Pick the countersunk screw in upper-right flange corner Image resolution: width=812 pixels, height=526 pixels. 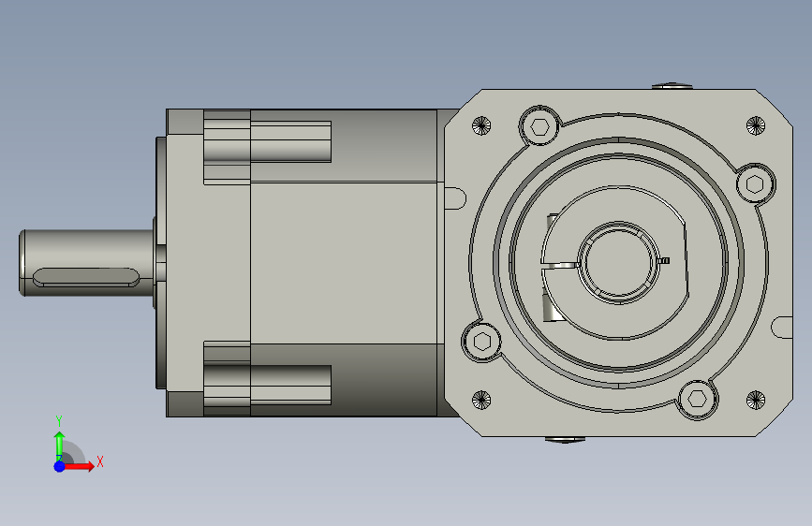756,125
